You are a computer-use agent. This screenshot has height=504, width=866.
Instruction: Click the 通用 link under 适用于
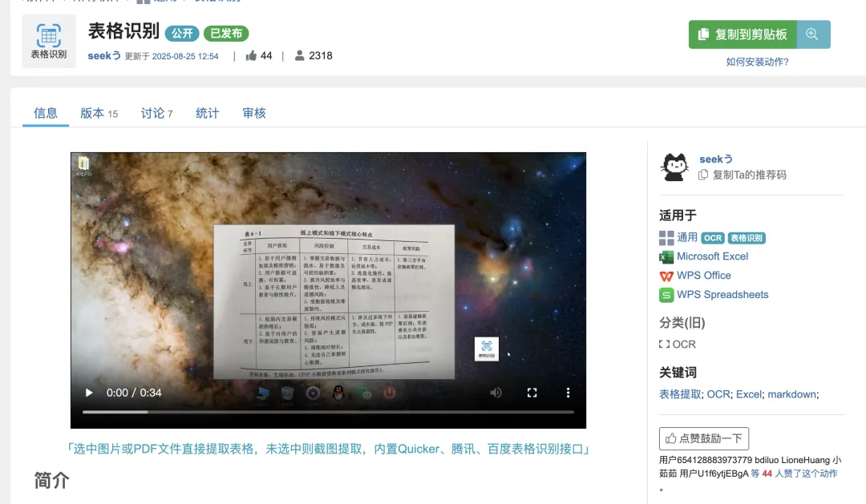tap(687, 237)
